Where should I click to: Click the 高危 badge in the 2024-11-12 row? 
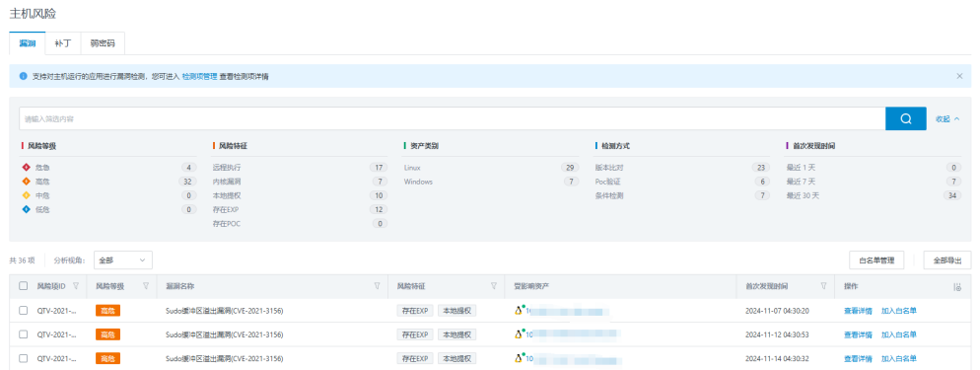pos(107,334)
